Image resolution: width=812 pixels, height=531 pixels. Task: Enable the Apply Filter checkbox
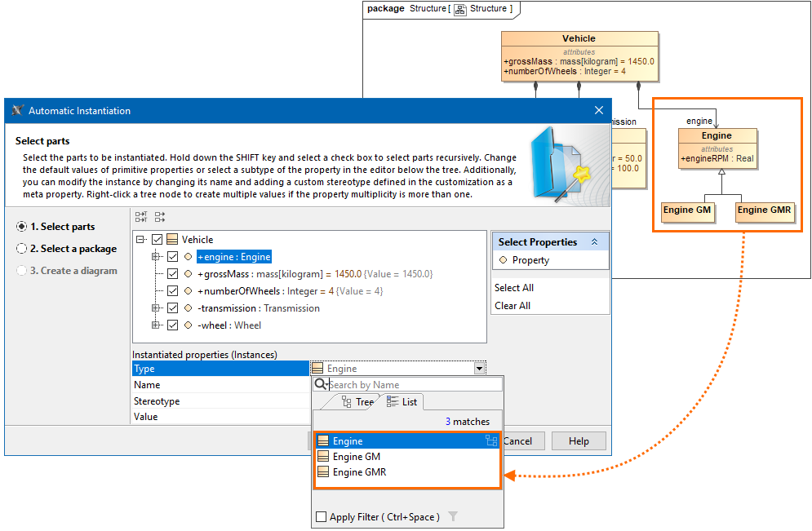coord(321,516)
